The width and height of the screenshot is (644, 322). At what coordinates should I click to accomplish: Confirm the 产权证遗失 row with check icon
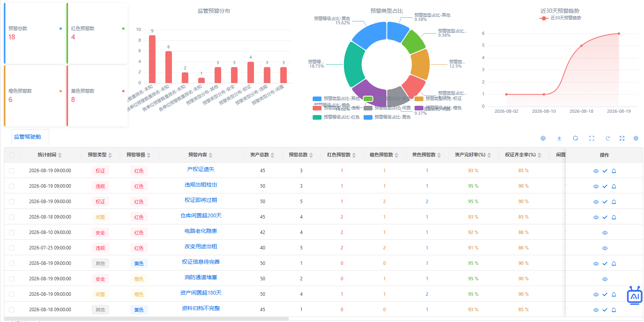pos(605,171)
